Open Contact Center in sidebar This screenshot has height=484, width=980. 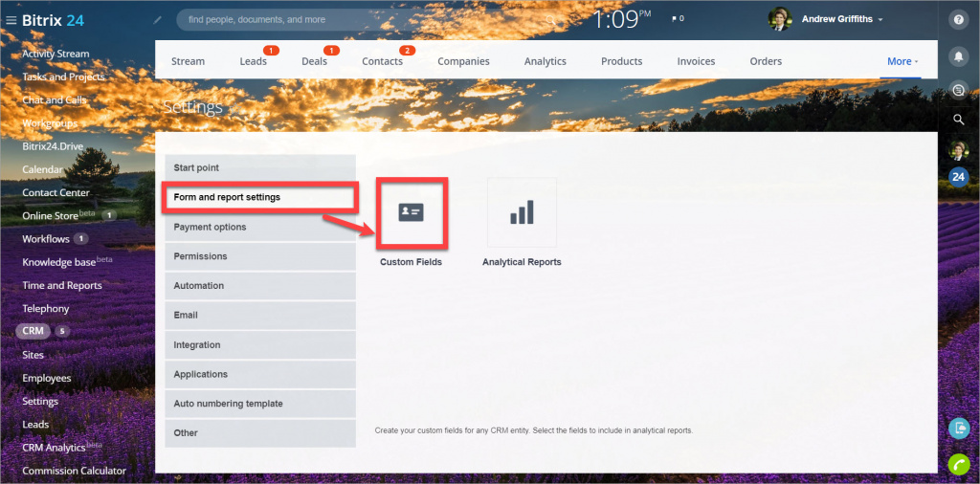[56, 192]
